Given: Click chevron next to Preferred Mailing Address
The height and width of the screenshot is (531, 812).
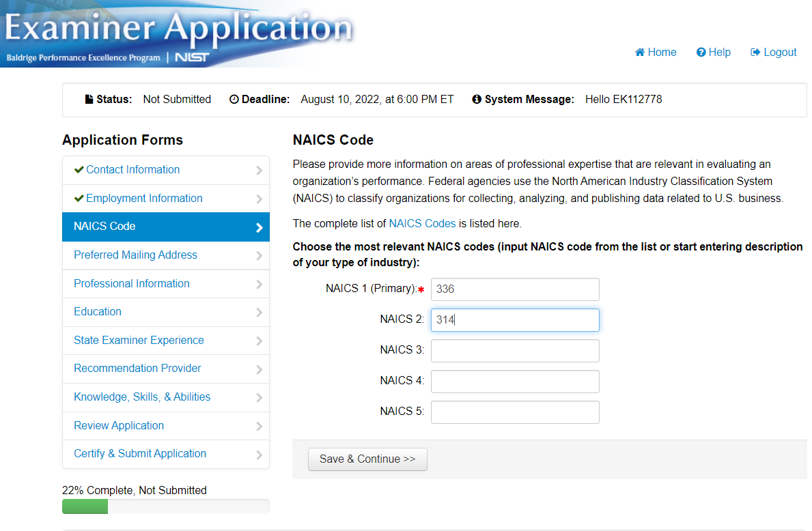Looking at the screenshot, I should click(259, 256).
